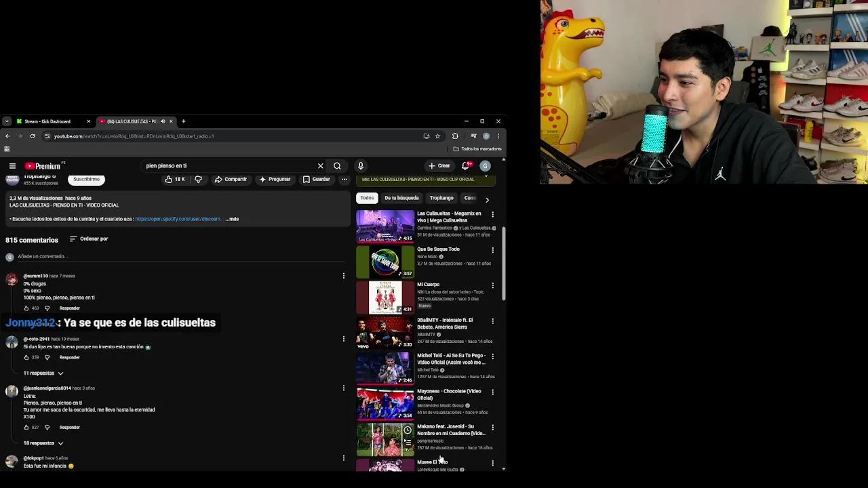Expand the description with ...más
This screenshot has width=868, height=488.
click(x=232, y=219)
